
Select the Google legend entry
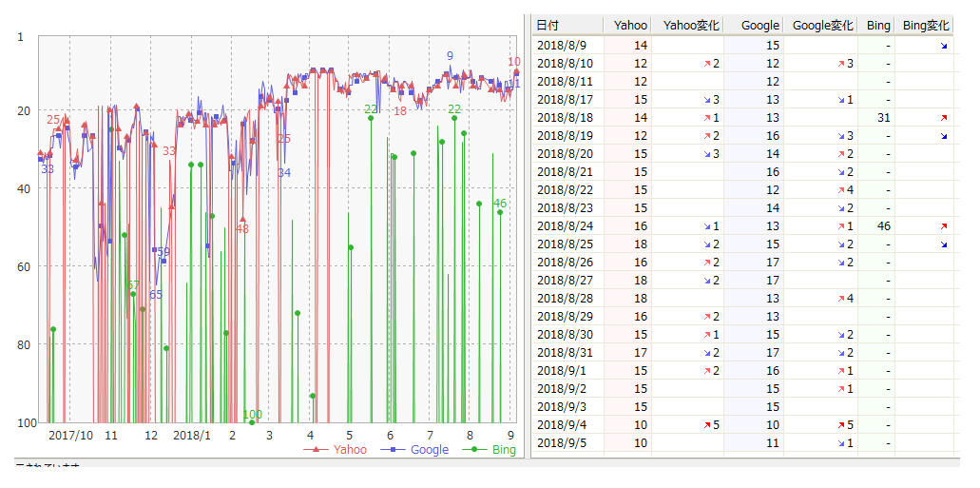tap(414, 449)
